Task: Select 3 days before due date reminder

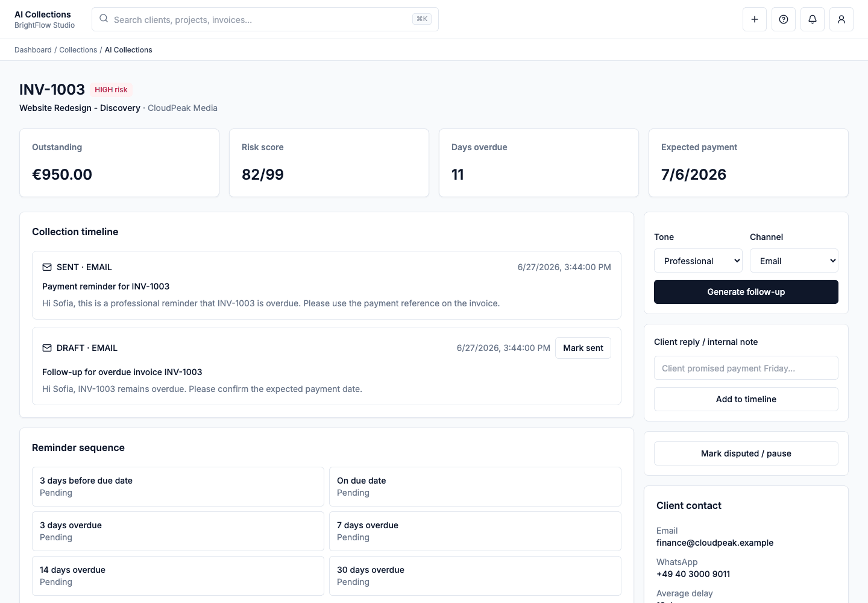Action: click(178, 487)
